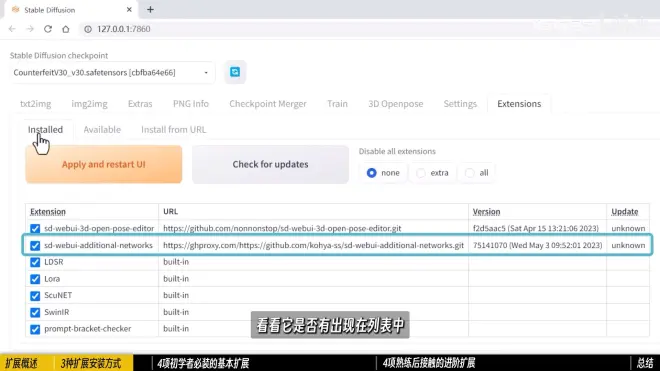Select the 'all' disable extensions radio
Viewport: 660px width, 371px height.
coord(470,173)
